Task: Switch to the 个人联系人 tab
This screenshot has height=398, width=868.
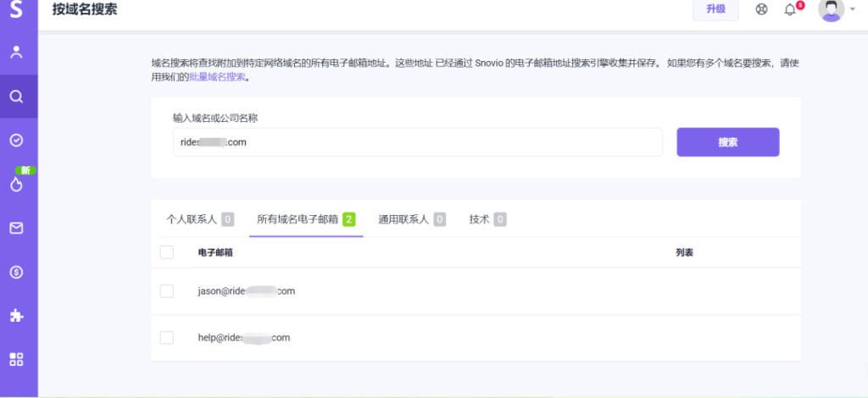Action: [x=192, y=219]
